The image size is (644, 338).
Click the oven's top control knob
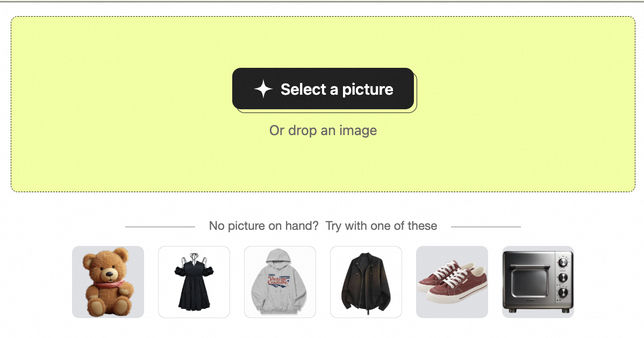(x=563, y=262)
